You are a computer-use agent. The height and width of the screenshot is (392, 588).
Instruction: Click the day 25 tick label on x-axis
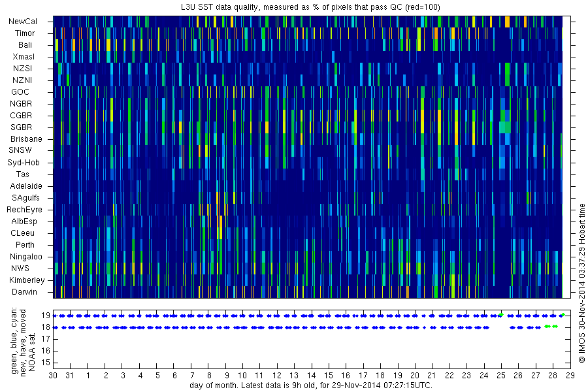pos(501,376)
